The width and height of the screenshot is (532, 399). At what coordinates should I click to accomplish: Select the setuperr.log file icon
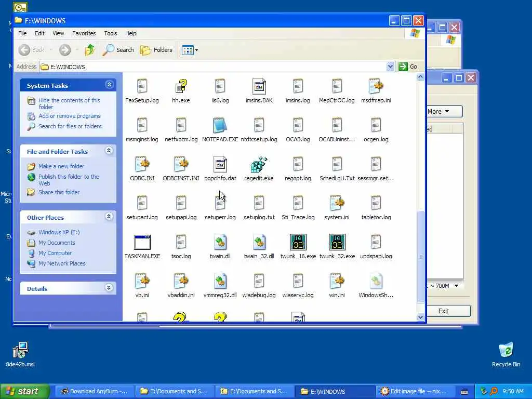tap(220, 203)
